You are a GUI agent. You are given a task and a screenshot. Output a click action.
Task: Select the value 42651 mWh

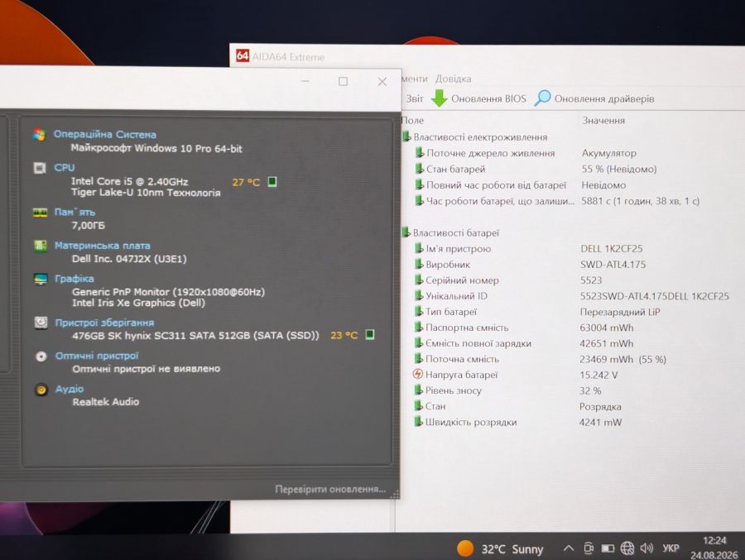[x=606, y=343]
